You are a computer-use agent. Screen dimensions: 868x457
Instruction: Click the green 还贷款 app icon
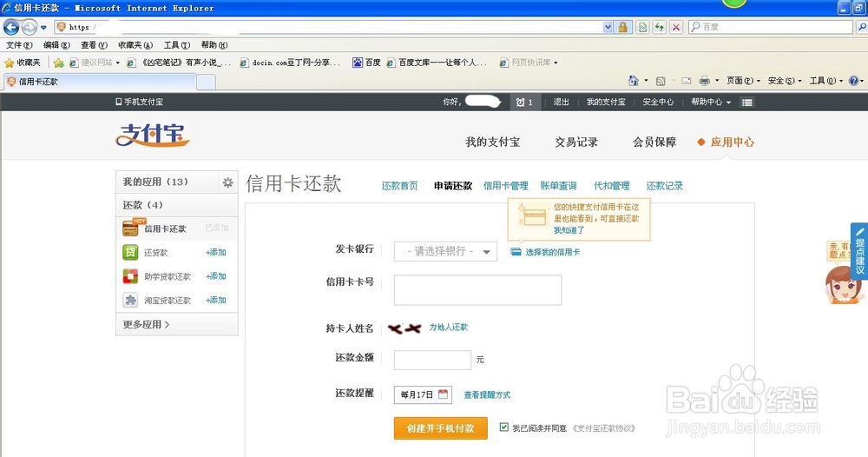point(130,252)
